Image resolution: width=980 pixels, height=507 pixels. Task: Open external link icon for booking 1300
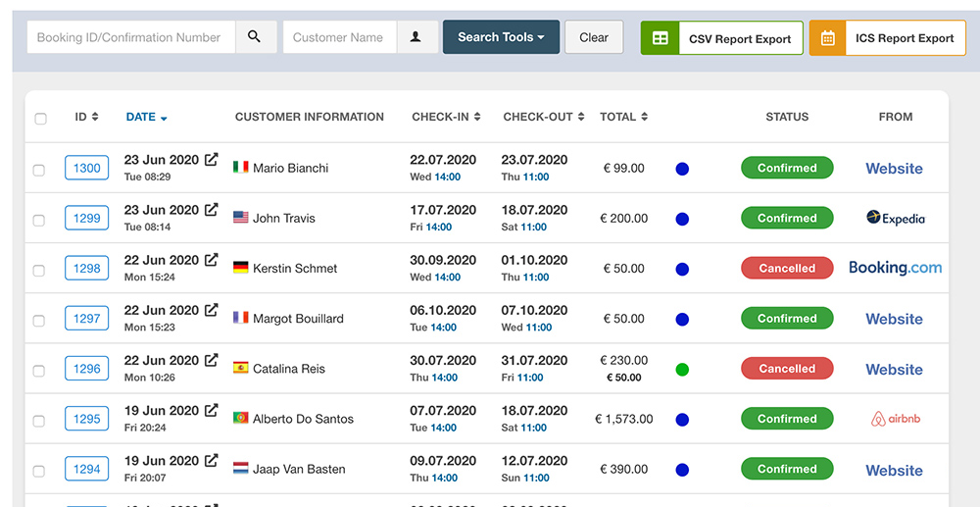point(212,160)
